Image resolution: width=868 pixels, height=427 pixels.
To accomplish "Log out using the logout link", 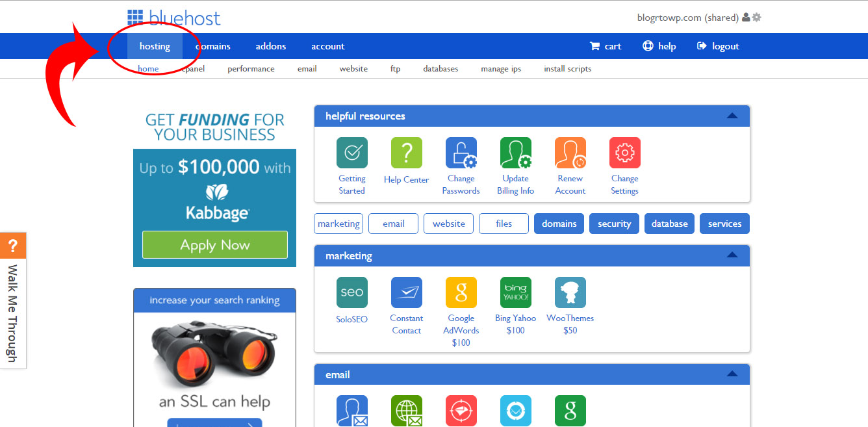I will click(718, 46).
